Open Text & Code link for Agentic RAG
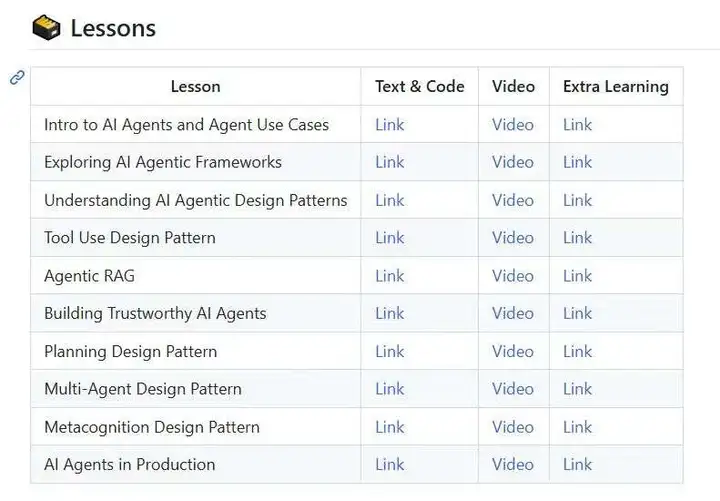This screenshot has height=501, width=720. [389, 276]
